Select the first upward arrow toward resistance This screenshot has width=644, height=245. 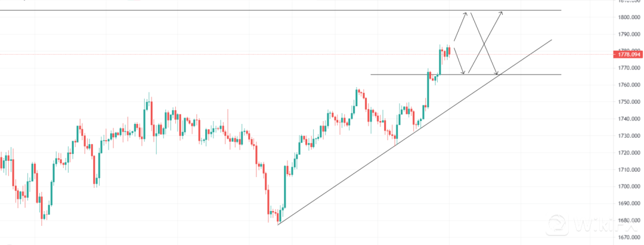click(x=460, y=27)
